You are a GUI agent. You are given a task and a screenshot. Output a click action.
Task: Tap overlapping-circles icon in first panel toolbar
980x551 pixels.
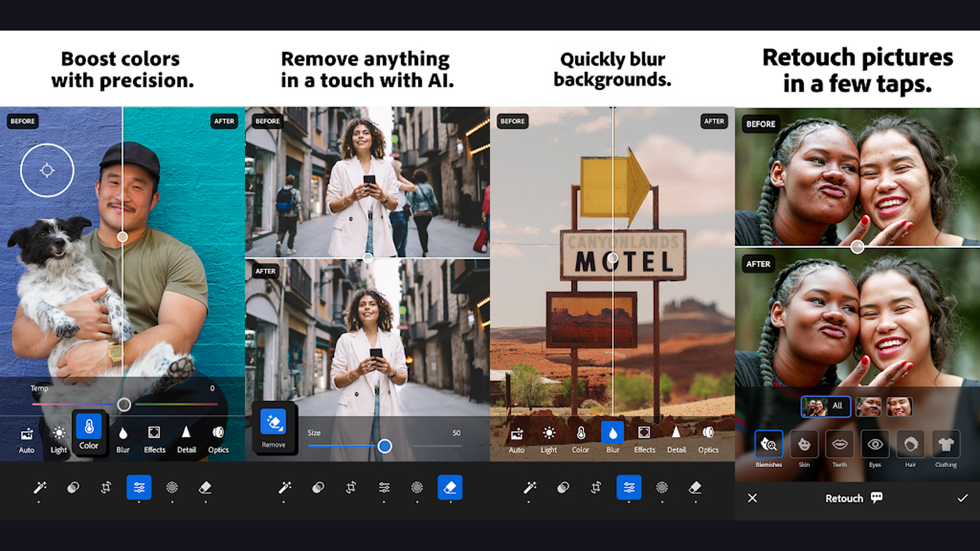73,488
